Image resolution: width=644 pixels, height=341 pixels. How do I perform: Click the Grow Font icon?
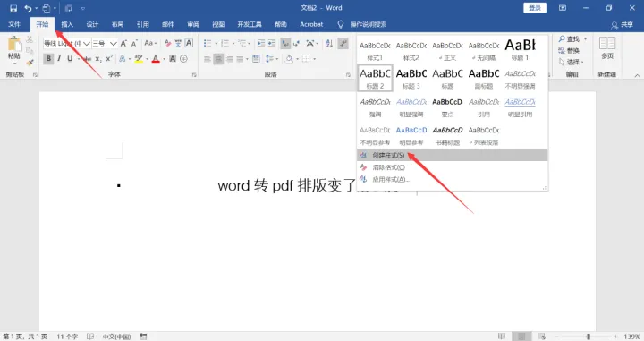coord(123,43)
